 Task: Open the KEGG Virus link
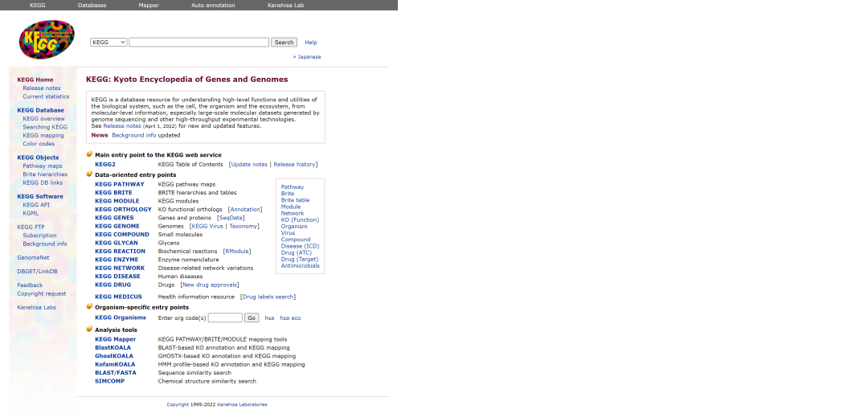coord(207,226)
